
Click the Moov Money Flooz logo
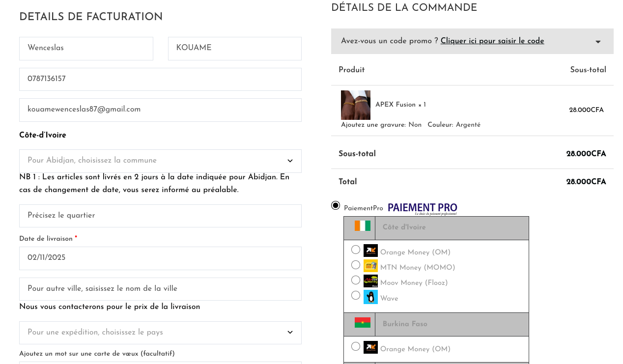pyautogui.click(x=370, y=281)
